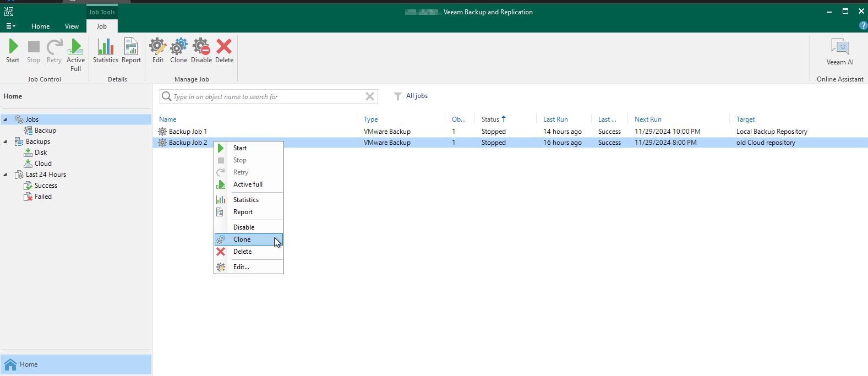Image resolution: width=868 pixels, height=376 pixels.
Task: Select Backup under Jobs in tree
Action: coord(45,130)
